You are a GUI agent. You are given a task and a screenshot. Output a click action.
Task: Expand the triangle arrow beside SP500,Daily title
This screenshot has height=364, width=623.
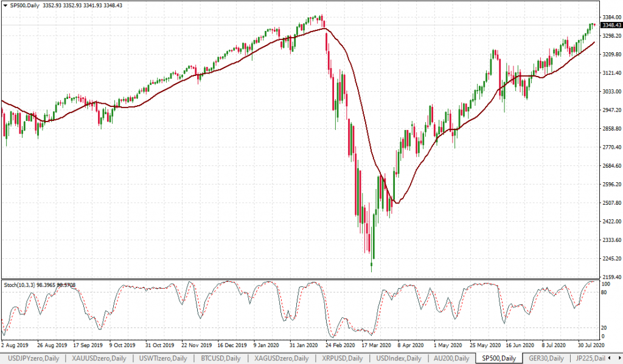5,5
